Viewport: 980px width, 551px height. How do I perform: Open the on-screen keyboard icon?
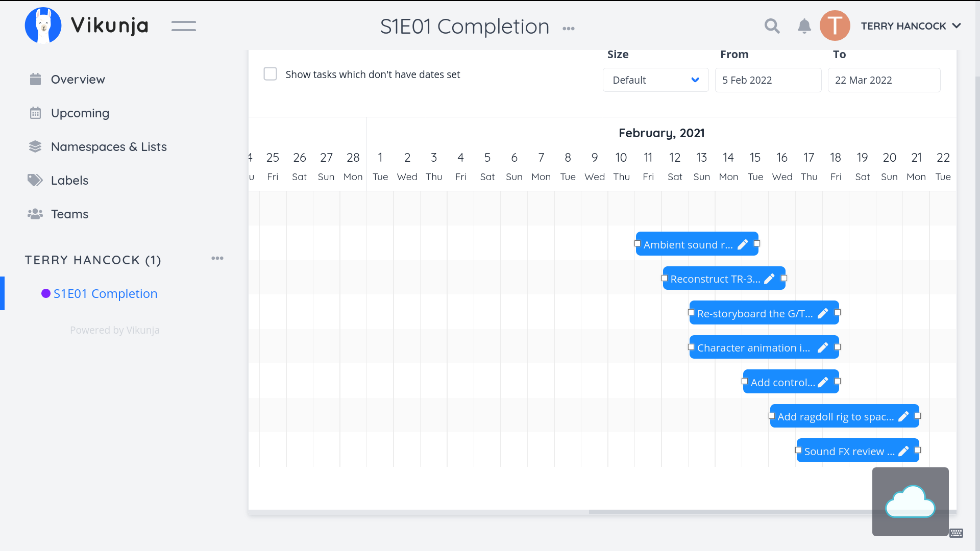click(x=957, y=533)
